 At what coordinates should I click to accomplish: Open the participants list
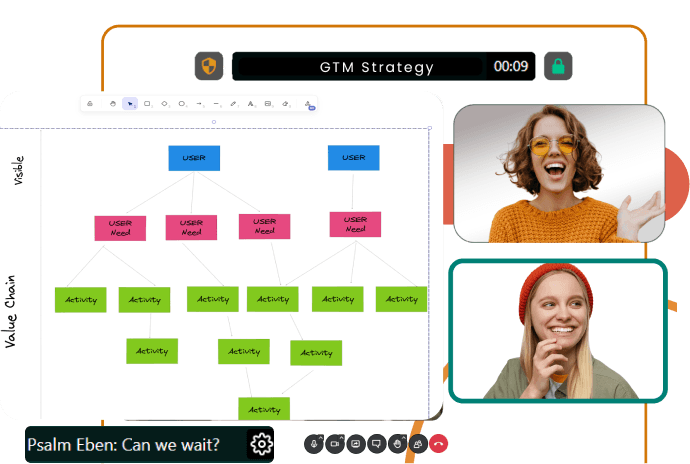click(418, 444)
